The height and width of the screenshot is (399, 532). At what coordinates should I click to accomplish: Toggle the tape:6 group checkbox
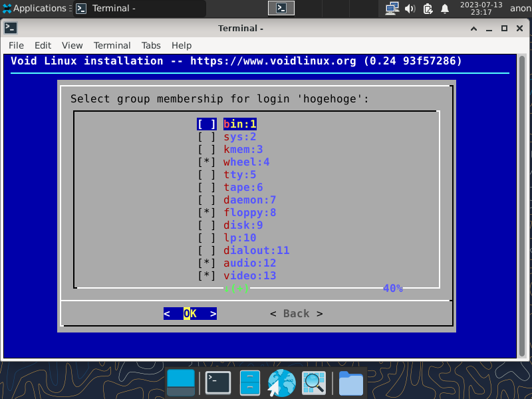(x=207, y=188)
